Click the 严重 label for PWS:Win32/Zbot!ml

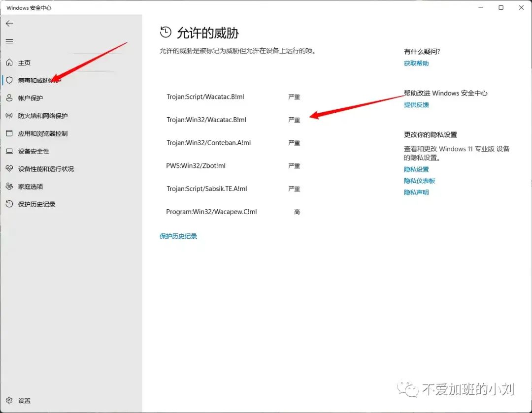click(x=294, y=166)
